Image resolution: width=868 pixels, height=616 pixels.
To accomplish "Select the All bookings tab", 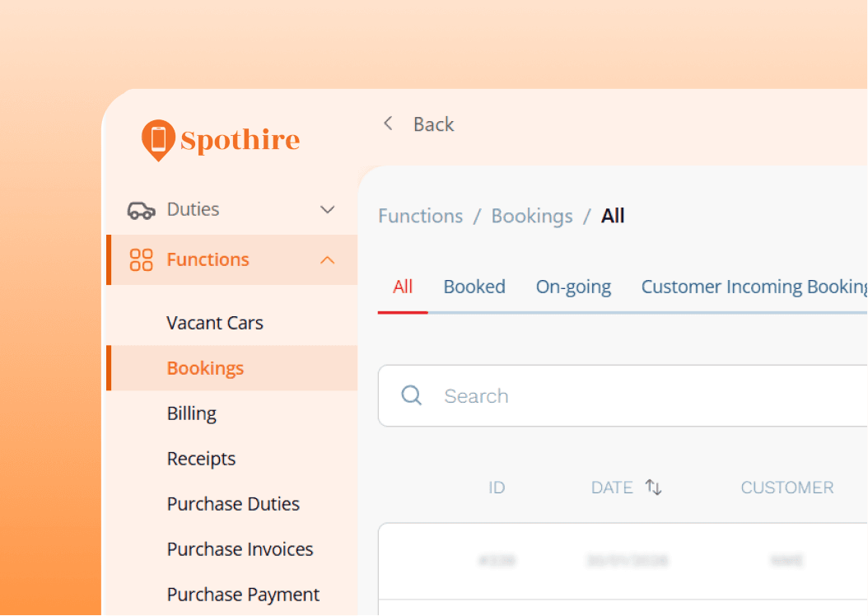I will (403, 287).
